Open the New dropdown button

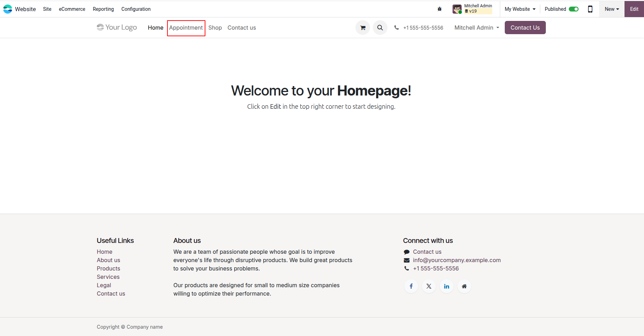click(612, 9)
